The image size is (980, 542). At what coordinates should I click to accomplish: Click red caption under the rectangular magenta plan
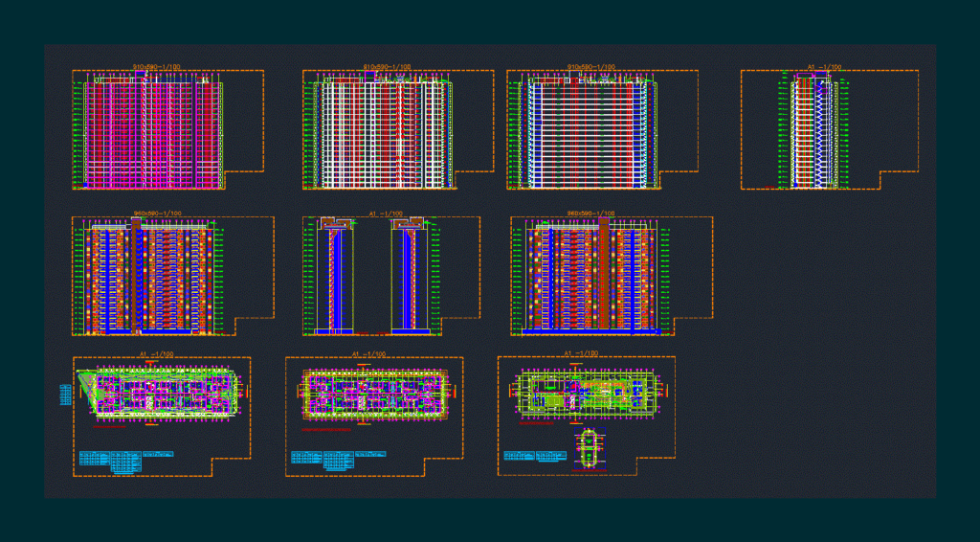point(325,430)
